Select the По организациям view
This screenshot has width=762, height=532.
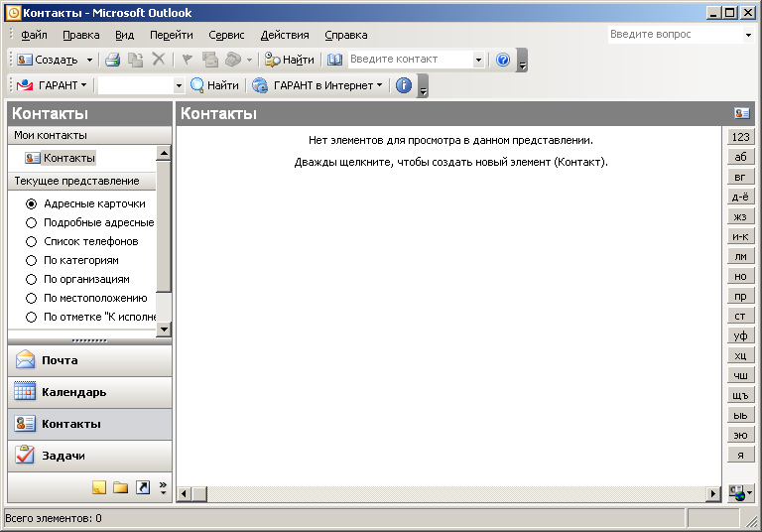tap(77, 280)
